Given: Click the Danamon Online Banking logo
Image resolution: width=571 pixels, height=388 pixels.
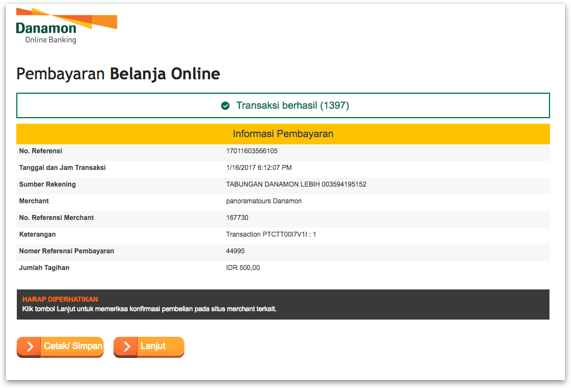Looking at the screenshot, I should [x=66, y=26].
